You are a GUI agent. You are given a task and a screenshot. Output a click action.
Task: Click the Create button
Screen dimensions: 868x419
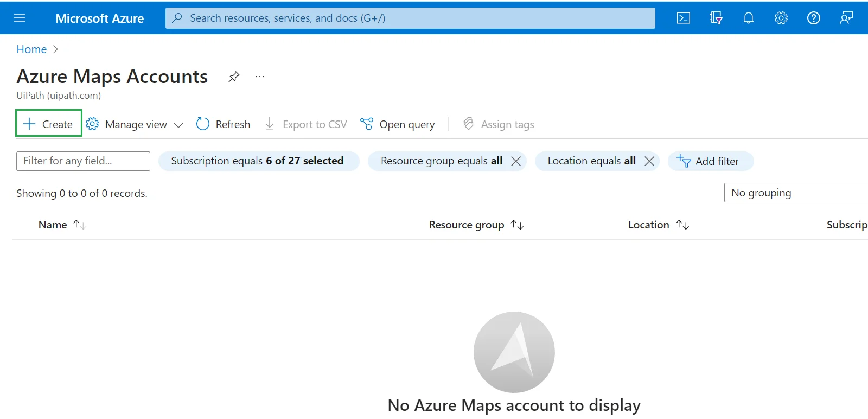click(49, 123)
